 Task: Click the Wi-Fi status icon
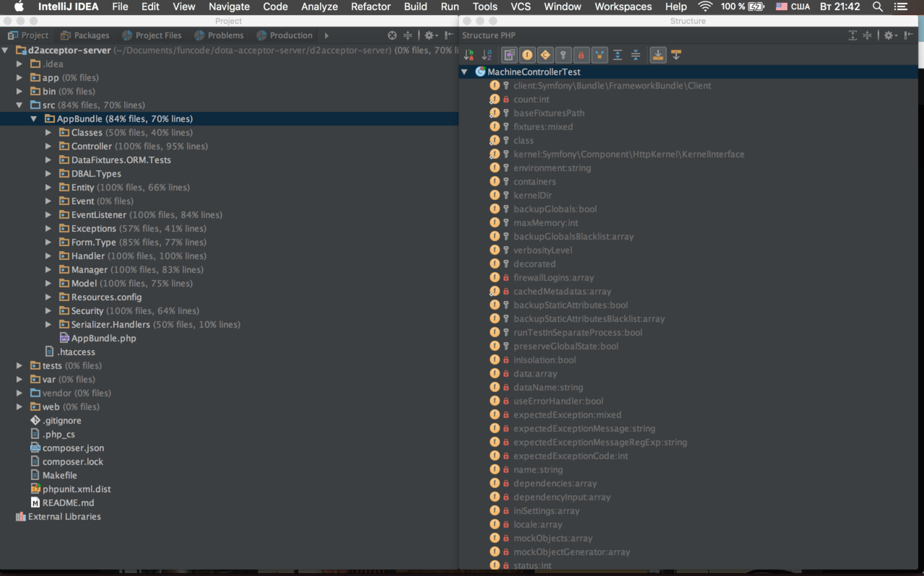705,6
